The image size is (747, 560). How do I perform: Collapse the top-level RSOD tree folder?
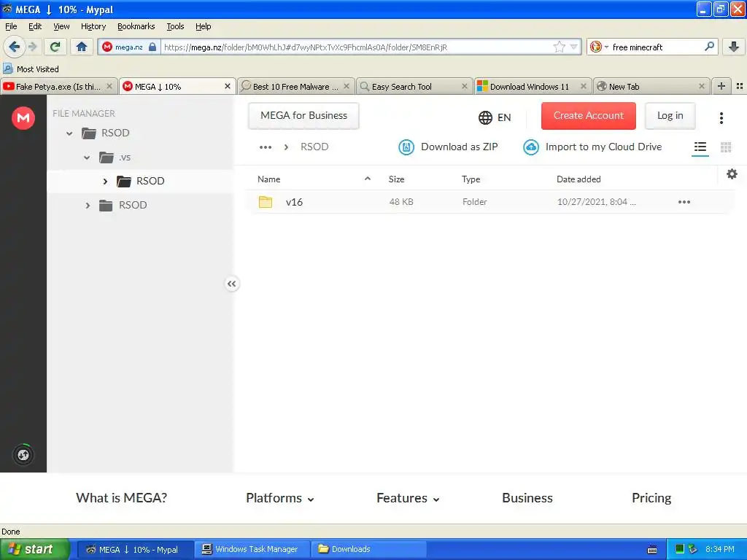[x=69, y=133]
